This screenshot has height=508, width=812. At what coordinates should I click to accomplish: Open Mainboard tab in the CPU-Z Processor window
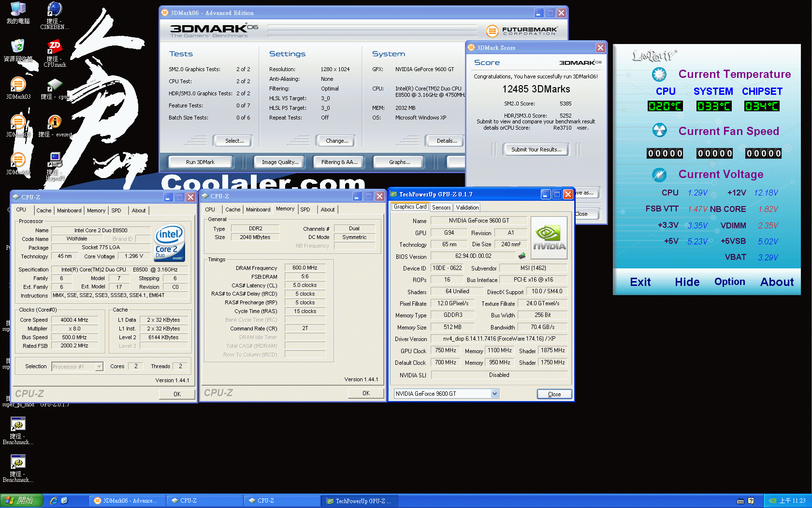coord(69,210)
